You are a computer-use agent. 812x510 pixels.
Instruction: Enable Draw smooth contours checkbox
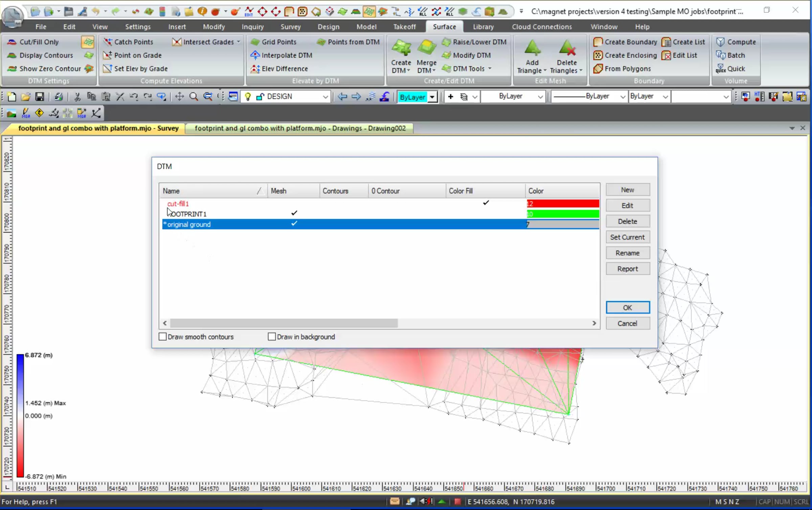[x=162, y=337]
